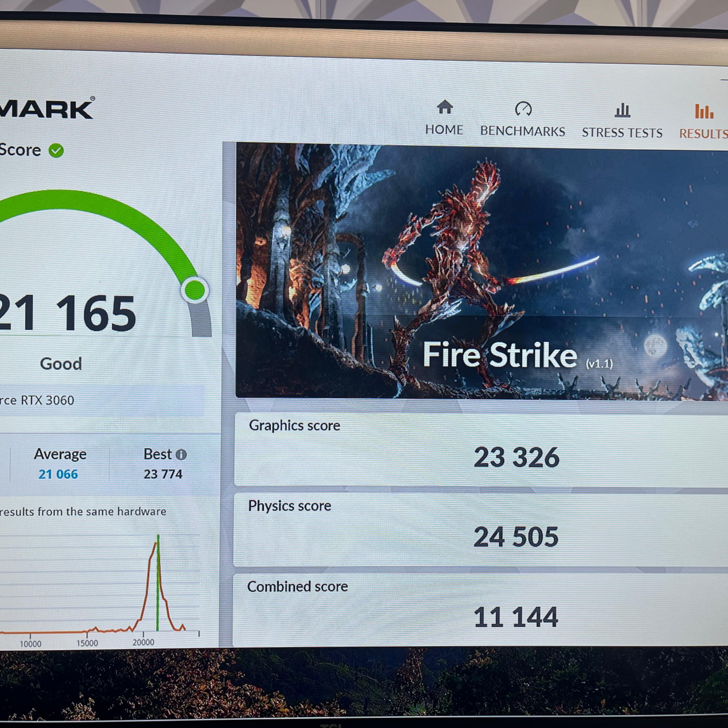
Task: Click the green validation checkmark next to Score
Action: point(56,150)
